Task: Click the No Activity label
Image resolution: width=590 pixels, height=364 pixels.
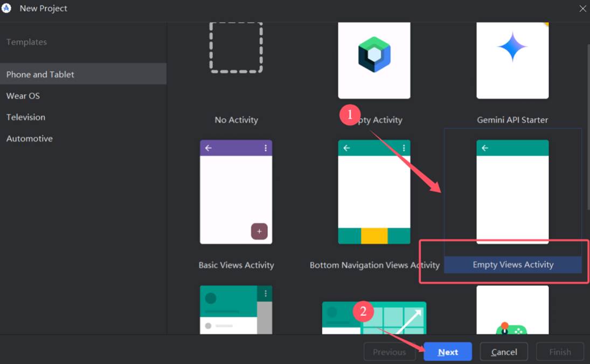Action: tap(237, 120)
